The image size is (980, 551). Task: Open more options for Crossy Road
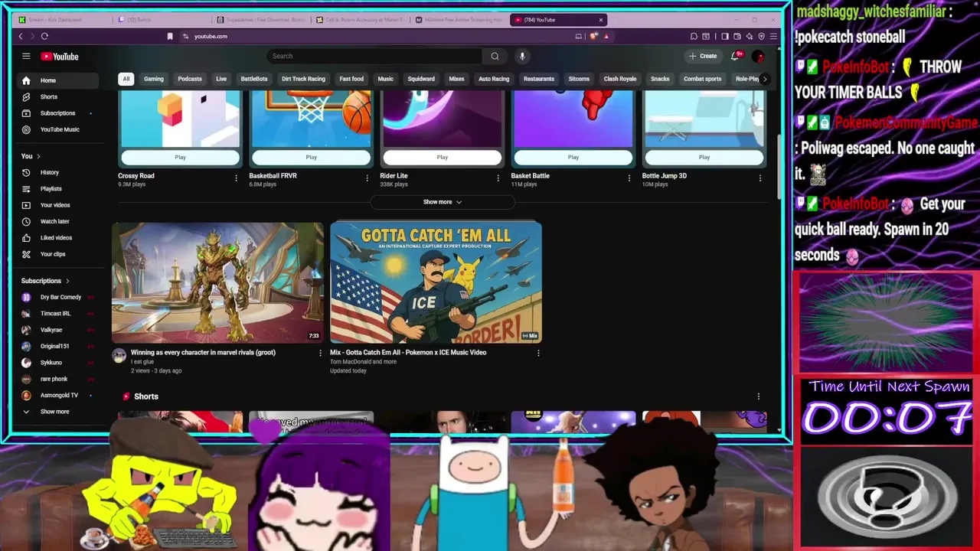(x=236, y=178)
